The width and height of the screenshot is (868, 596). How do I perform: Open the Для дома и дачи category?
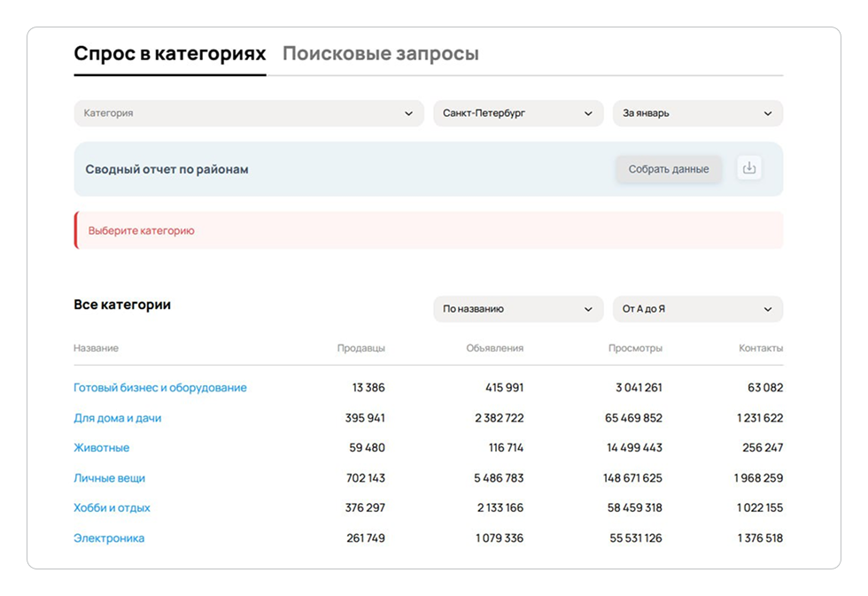(x=117, y=418)
